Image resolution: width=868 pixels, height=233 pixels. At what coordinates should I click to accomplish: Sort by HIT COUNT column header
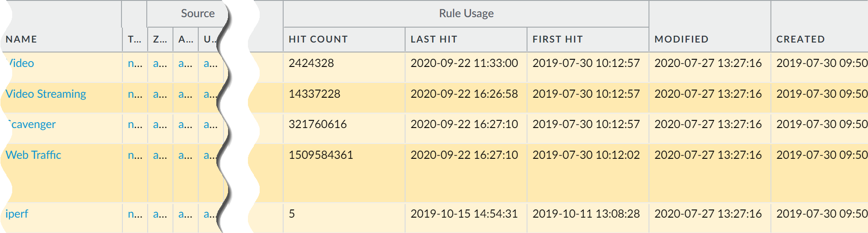(318, 39)
